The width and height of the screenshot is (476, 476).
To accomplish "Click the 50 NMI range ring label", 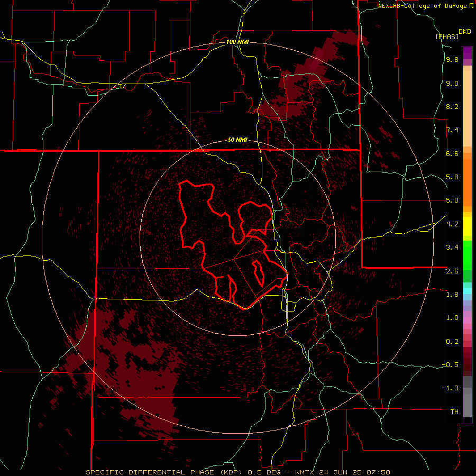I will click(237, 140).
